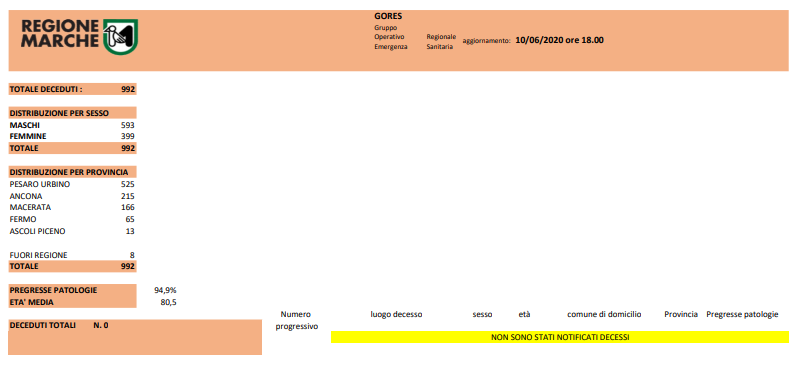Select the TOTALE DECEDUTI 992 row
795x371 pixels.
tap(73, 89)
